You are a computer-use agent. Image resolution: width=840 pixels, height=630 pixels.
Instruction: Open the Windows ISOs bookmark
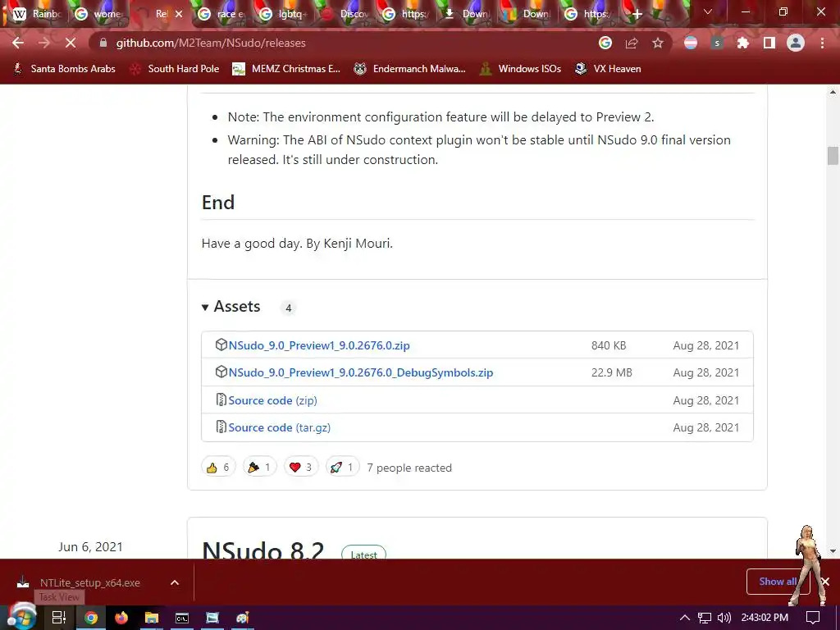coord(520,69)
